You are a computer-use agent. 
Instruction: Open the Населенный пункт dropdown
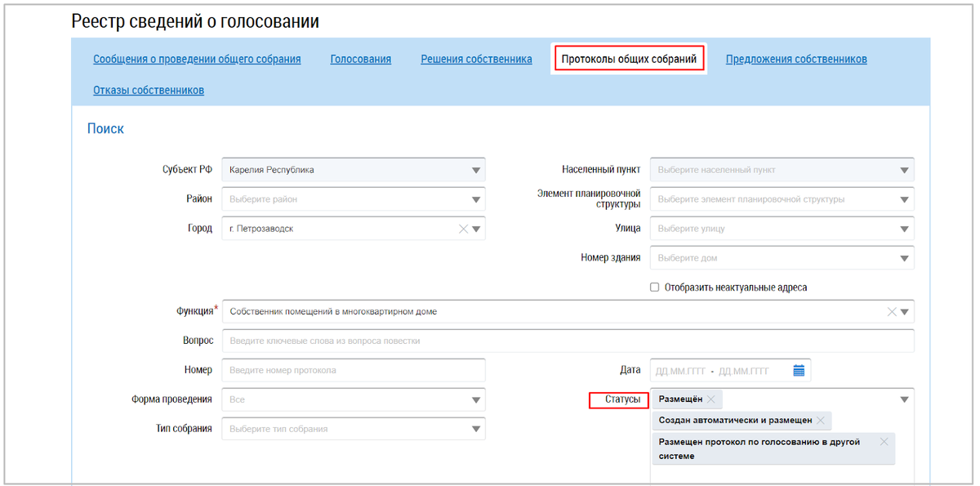tap(904, 171)
